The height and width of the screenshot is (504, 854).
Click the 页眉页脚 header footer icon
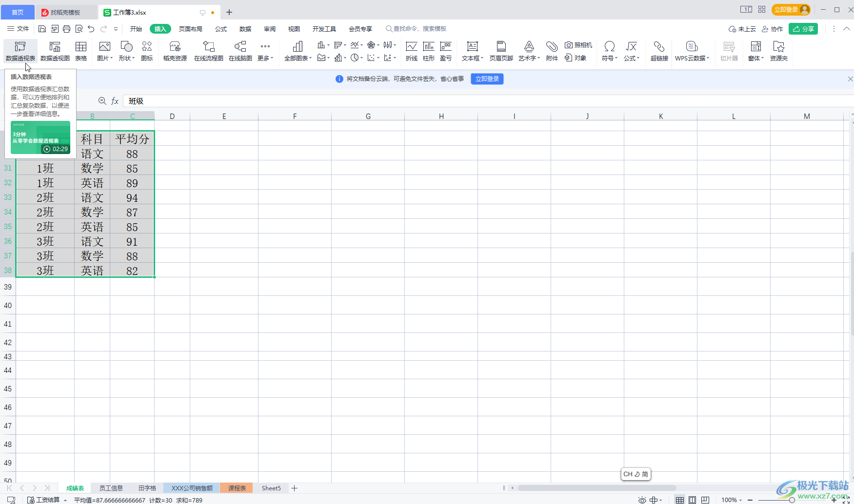pos(501,51)
